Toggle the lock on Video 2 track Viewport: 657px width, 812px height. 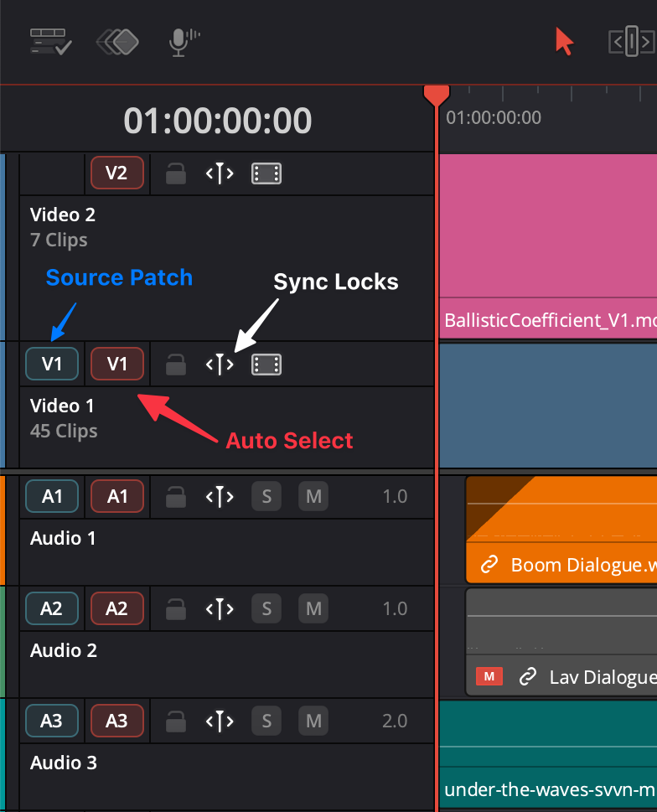point(175,173)
